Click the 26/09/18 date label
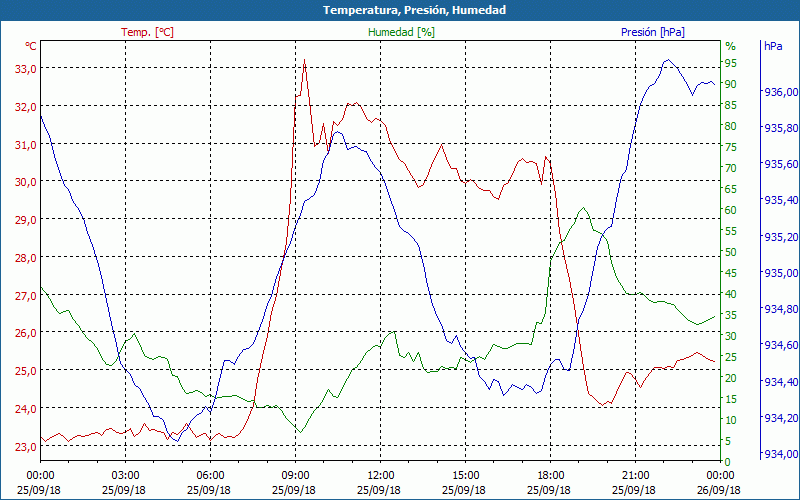The width and height of the screenshot is (800, 500). (718, 490)
